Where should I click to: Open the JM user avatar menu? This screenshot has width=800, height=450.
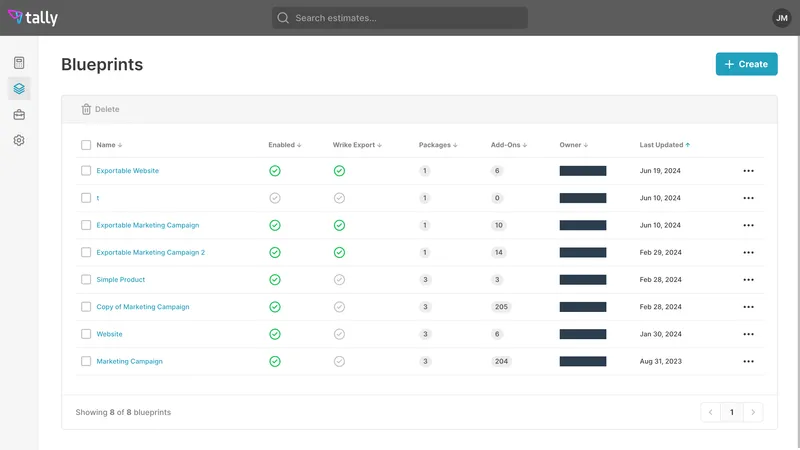coord(781,18)
